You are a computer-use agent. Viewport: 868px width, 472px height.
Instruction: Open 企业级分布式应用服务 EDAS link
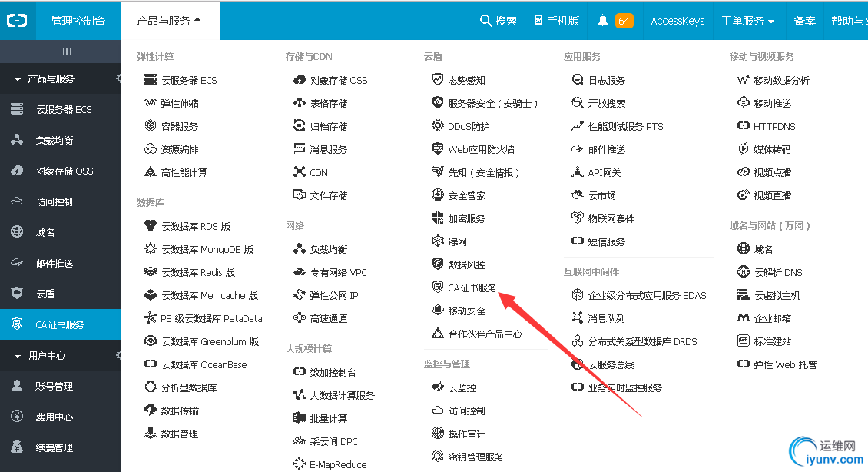pos(647,295)
